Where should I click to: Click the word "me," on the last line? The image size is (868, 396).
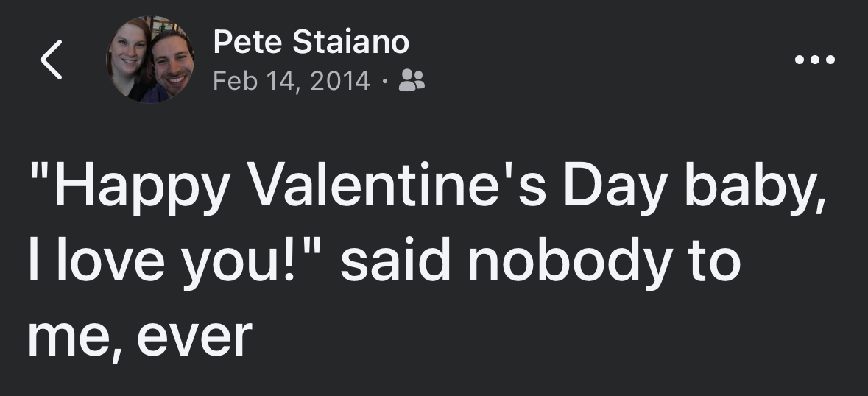69,337
